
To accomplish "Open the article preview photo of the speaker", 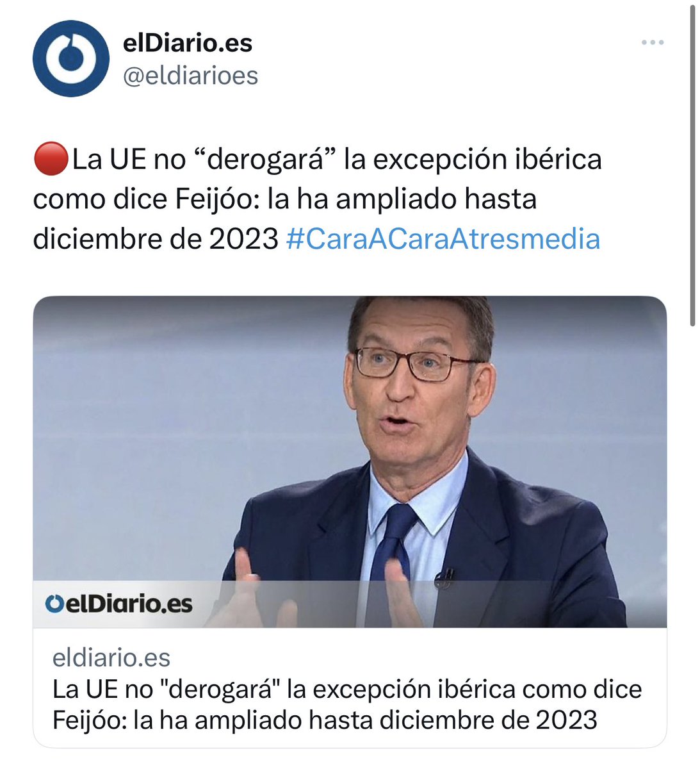I will click(350, 461).
